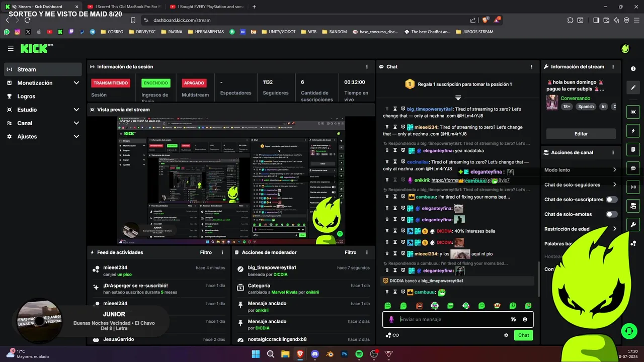644x362 pixels.
Task: Click the Editar button
Action: point(581,134)
